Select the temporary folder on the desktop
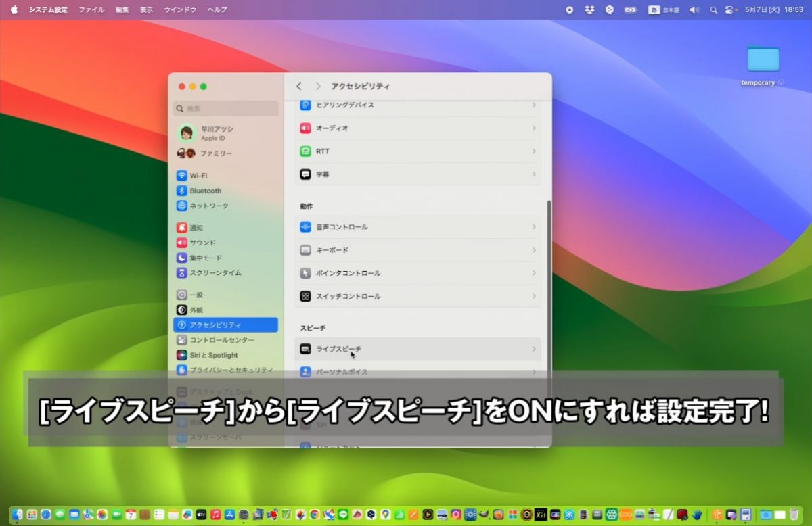This screenshot has width=812, height=526. pyautogui.click(x=763, y=66)
